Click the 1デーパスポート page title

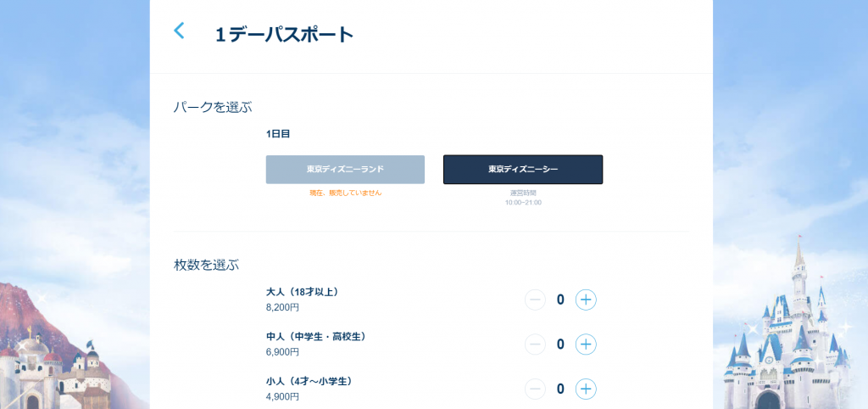pos(284,35)
